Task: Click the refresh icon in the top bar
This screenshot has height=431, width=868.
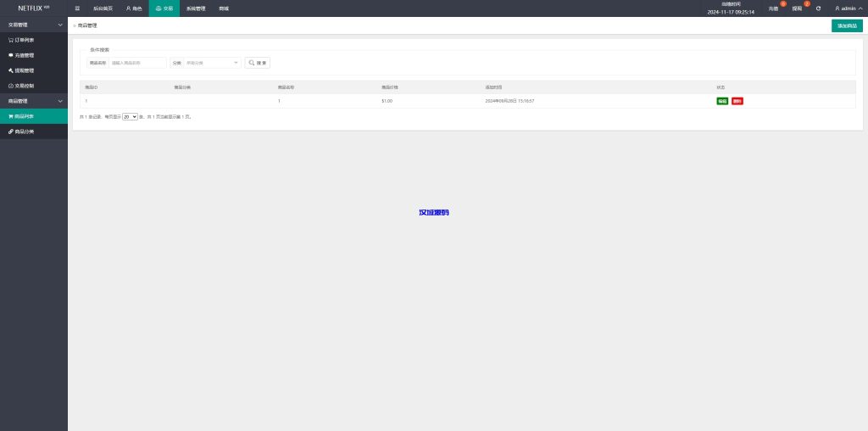Action: [818, 8]
